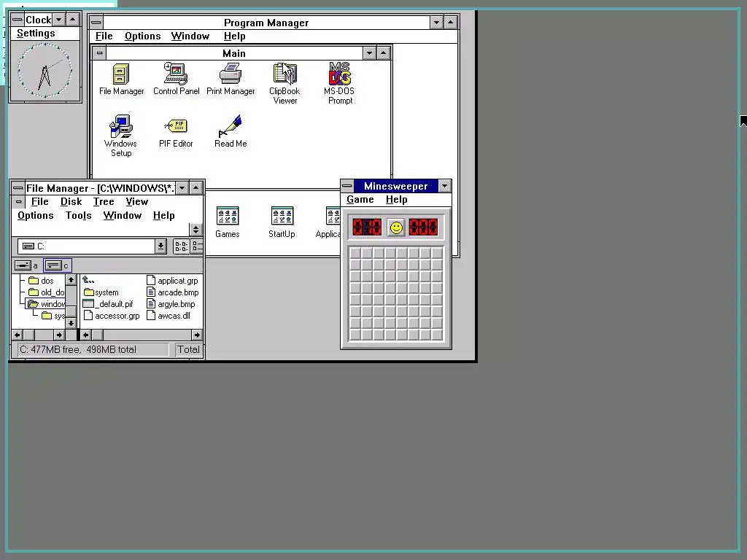The width and height of the screenshot is (747, 560).
Task: Select the old_do folder in tree
Action: [x=46, y=292]
